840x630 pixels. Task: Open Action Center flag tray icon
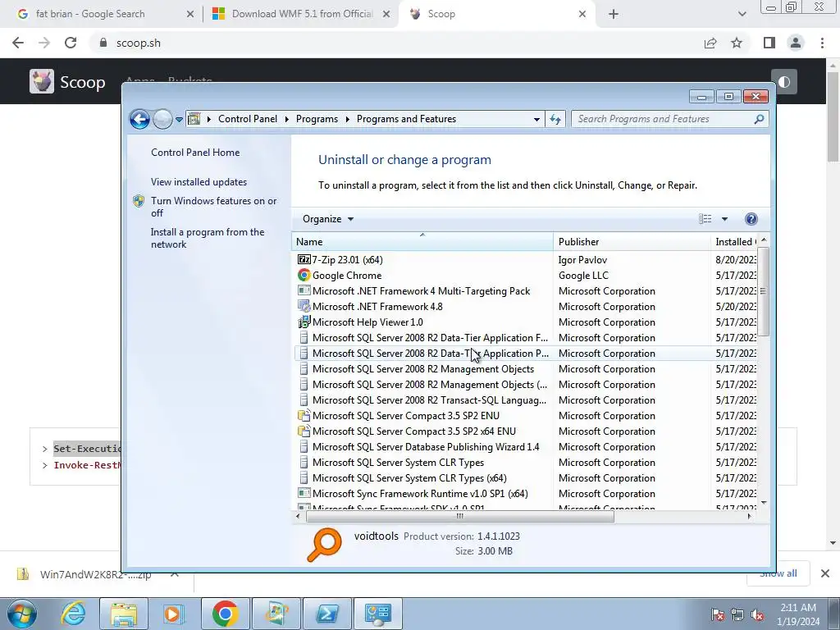717,615
